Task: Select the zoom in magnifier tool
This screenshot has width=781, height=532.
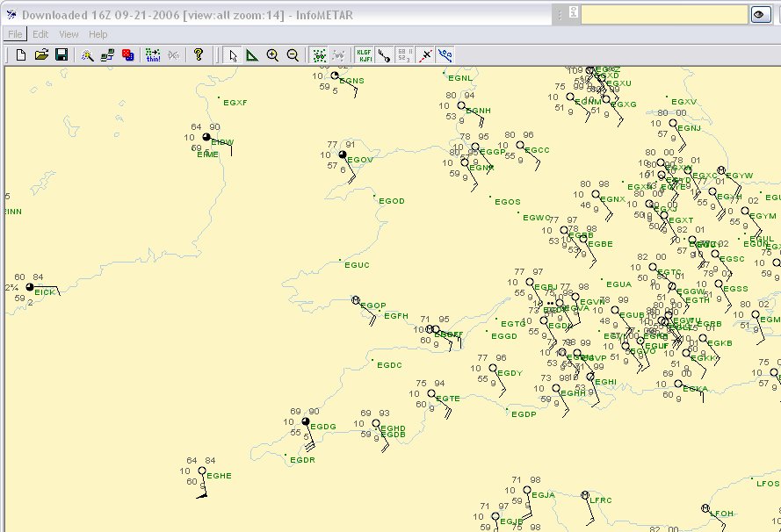Action: [272, 54]
